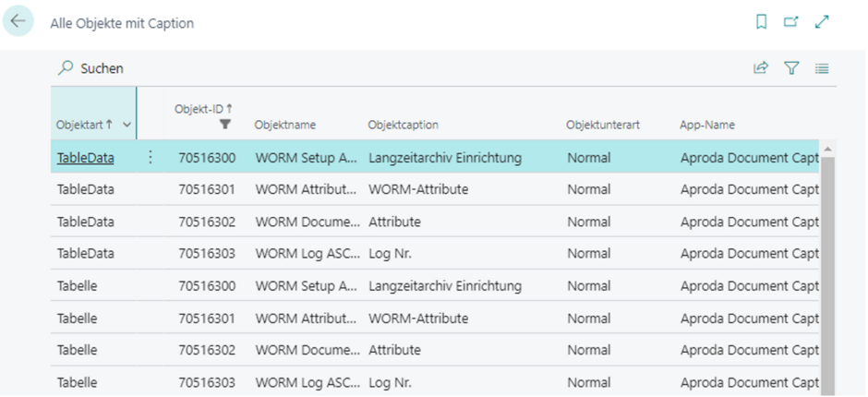Click the share icon above the list
868x397 pixels.
coord(761,68)
